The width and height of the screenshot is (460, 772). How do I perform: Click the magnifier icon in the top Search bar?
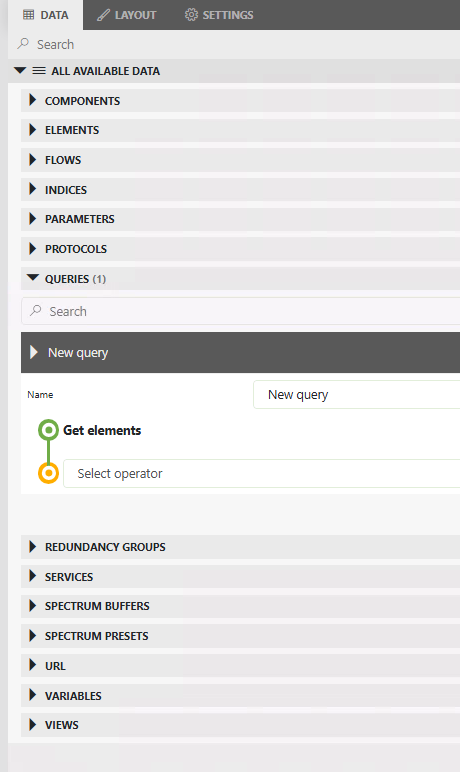[x=23, y=44]
